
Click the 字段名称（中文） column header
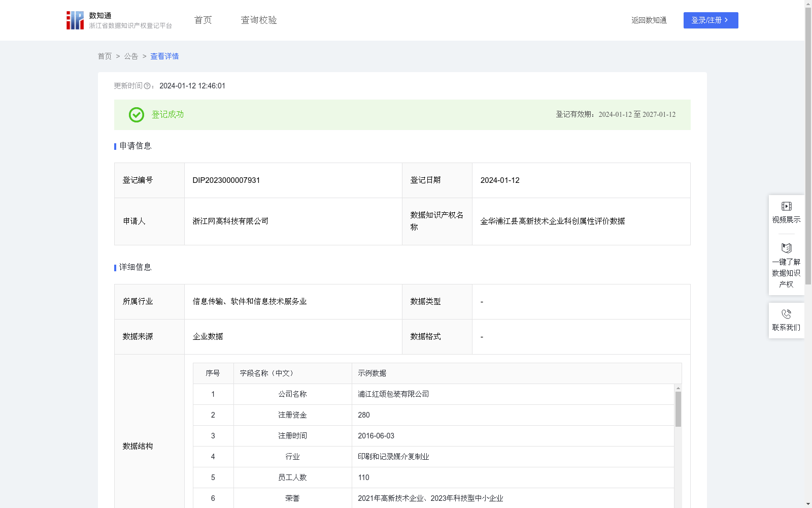[292, 373]
